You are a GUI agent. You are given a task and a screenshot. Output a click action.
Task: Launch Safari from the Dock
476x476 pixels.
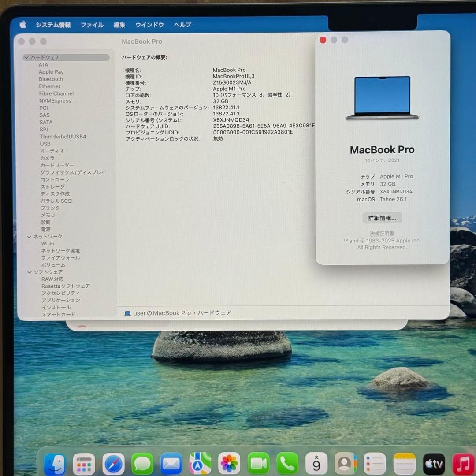pos(113,464)
